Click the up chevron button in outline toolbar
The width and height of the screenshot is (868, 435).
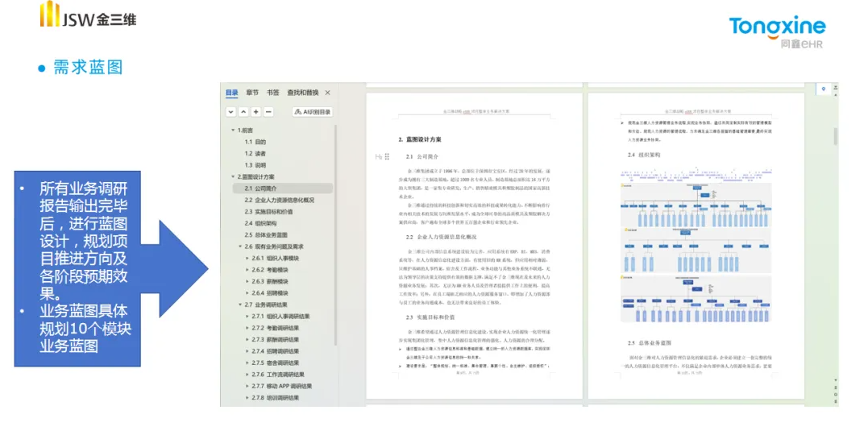(x=243, y=112)
